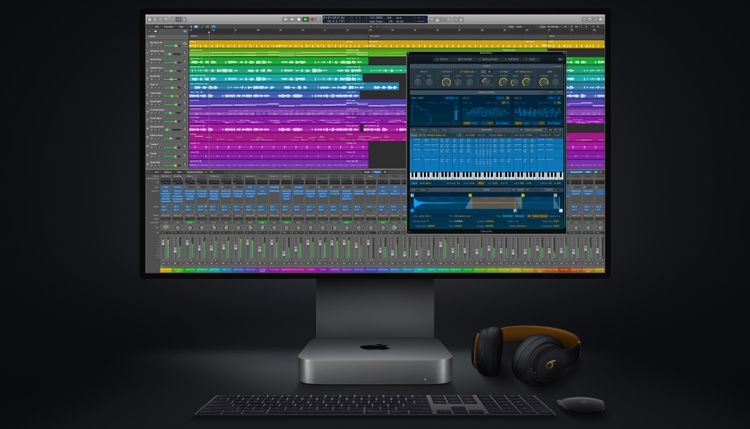Viewport: 750px width, 429px height.
Task: Open the Modulators tab in the Sampler plugin
Action: 489,59
